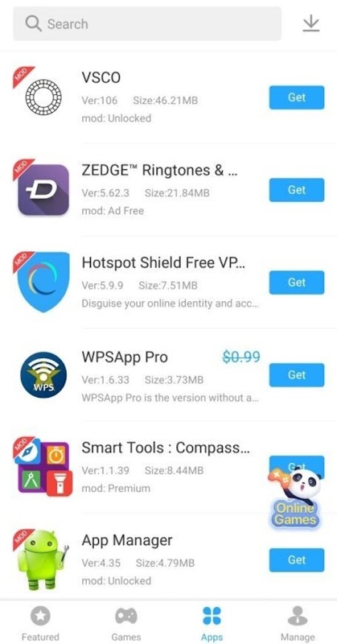Open the Hotspot Shield blue icon
This screenshot has width=337, height=644.
pos(43,283)
